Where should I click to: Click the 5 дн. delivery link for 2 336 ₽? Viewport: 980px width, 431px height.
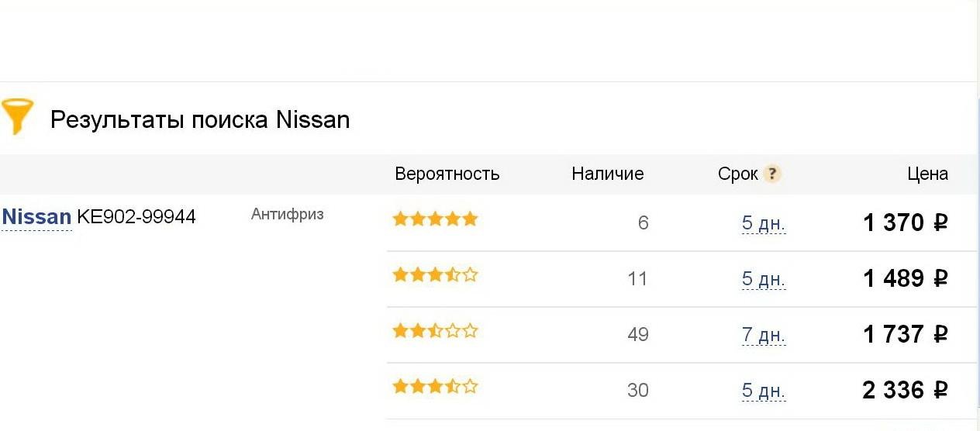click(764, 391)
